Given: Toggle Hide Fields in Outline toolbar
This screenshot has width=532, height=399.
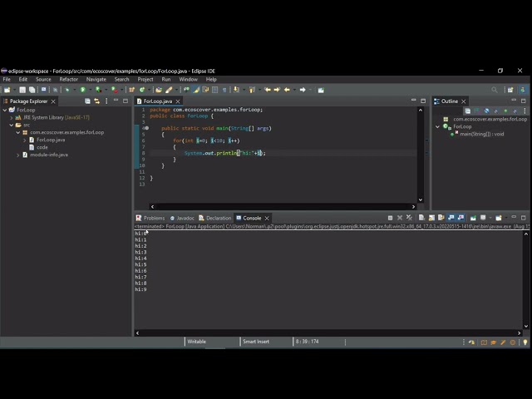Looking at the screenshot, I should pos(486,111).
